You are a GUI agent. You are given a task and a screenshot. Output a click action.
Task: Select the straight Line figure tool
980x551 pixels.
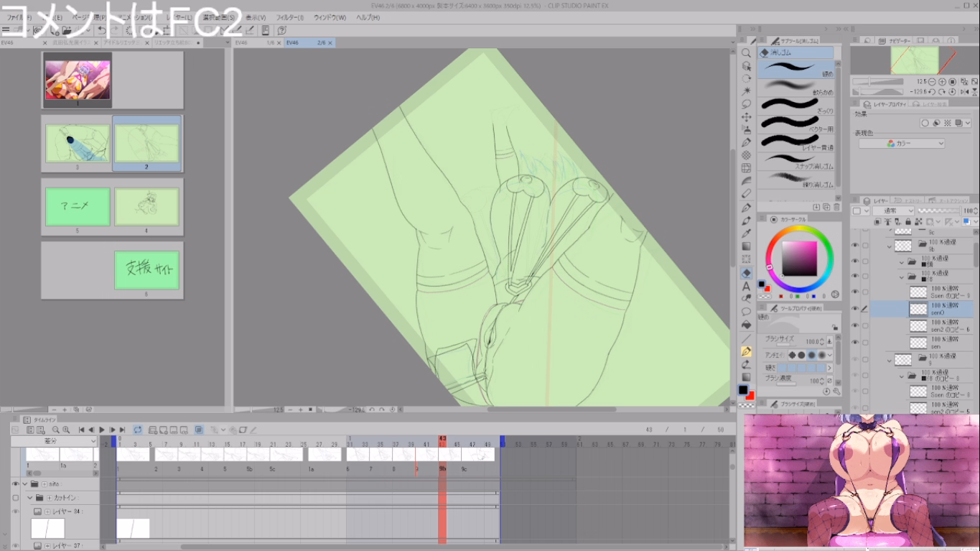tap(746, 338)
